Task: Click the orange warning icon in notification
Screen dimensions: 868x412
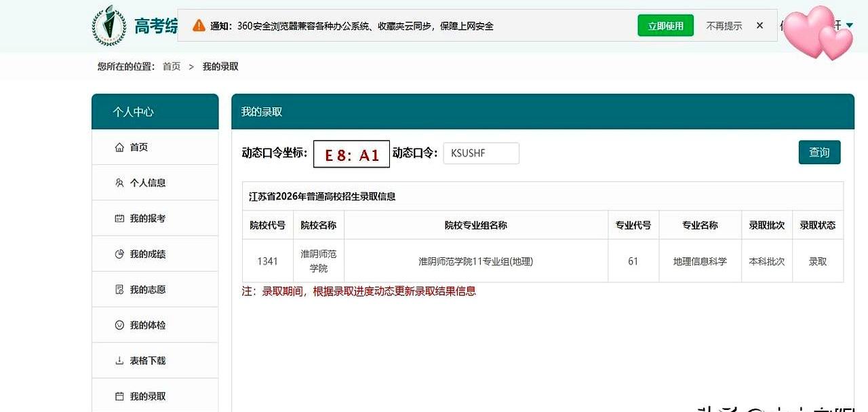Action: pyautogui.click(x=199, y=26)
